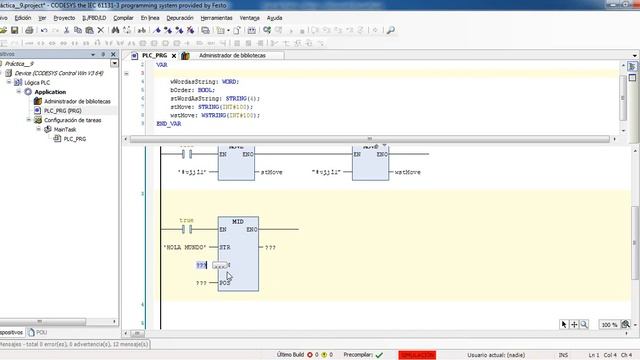The height and width of the screenshot is (360, 640).
Task: Select PLC_PRG (PRG) in device tree
Action: coord(62,111)
